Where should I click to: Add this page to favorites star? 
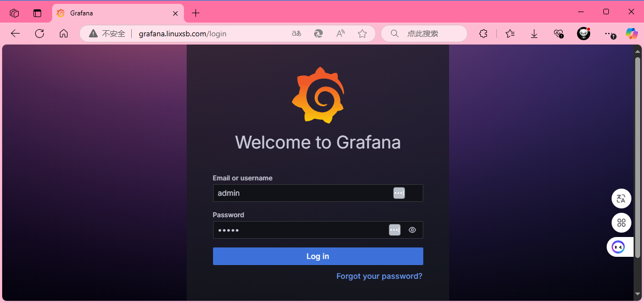[362, 34]
